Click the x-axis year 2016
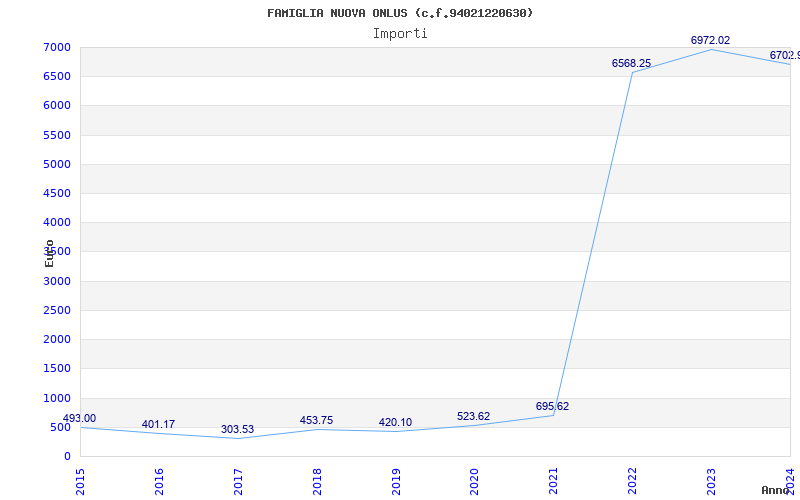The image size is (800, 500). [159, 481]
